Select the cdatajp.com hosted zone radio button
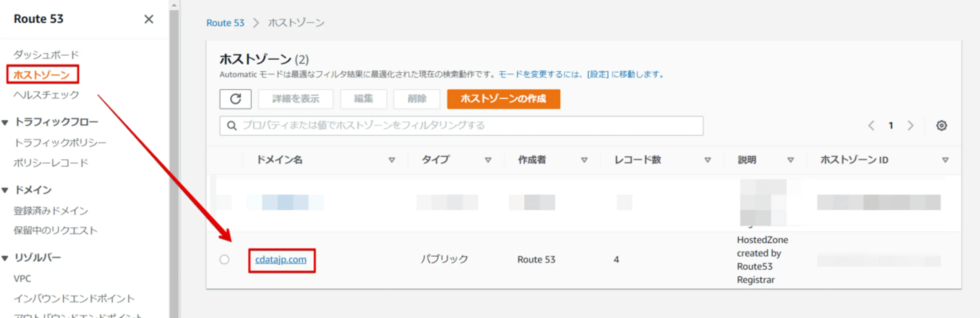Image resolution: width=980 pixels, height=318 pixels. pos(225,259)
